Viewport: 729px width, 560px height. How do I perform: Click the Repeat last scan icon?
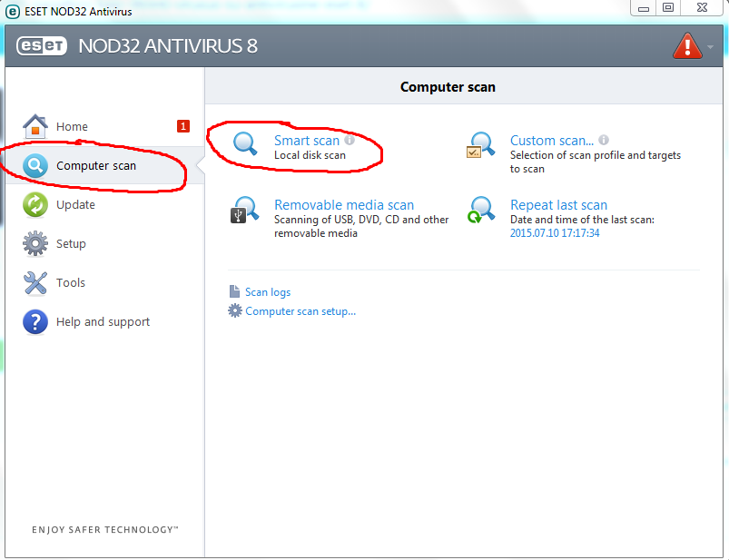click(x=480, y=210)
